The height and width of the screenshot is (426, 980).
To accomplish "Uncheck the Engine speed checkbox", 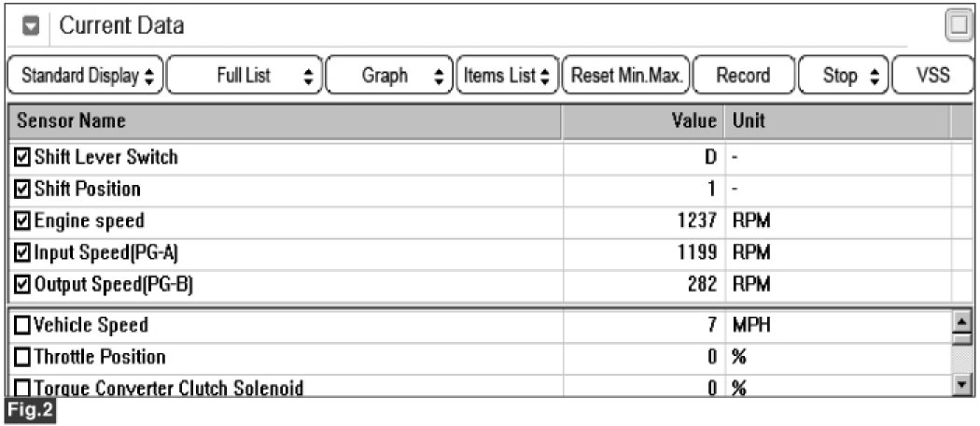I will click(22, 220).
